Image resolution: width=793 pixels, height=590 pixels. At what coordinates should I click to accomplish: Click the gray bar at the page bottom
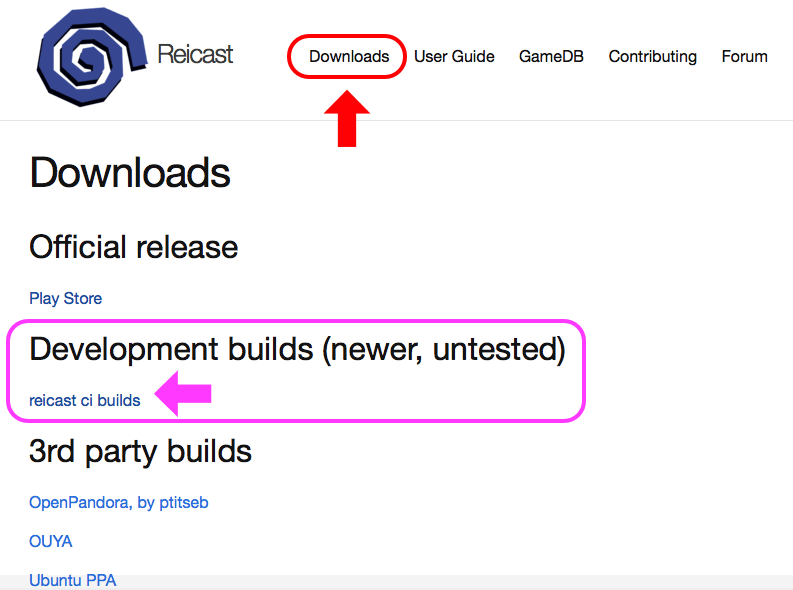point(450,582)
